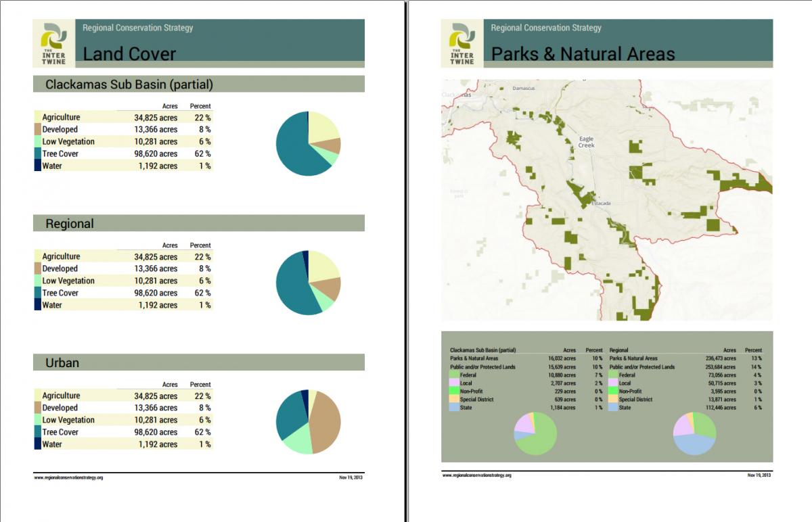This screenshot has height=522, width=812.
Task: Click the 'Nov 19, 2013' date on Parks page
Action: pyautogui.click(x=759, y=475)
